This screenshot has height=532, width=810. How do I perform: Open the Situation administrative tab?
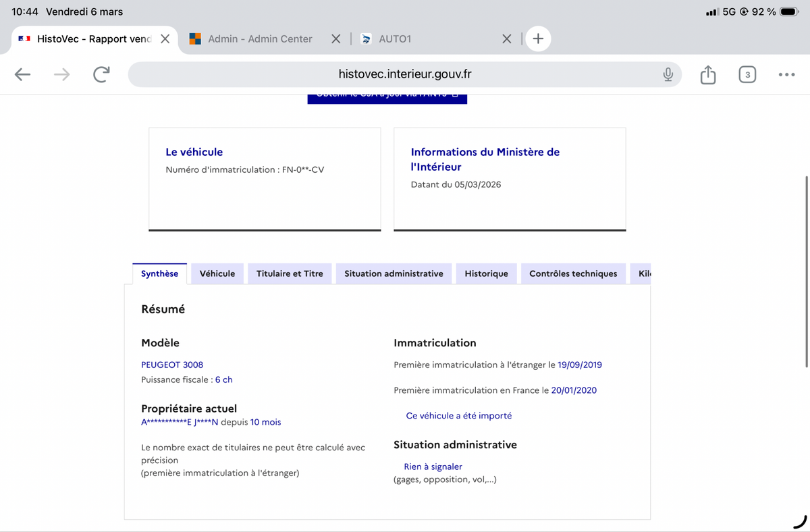pos(394,273)
